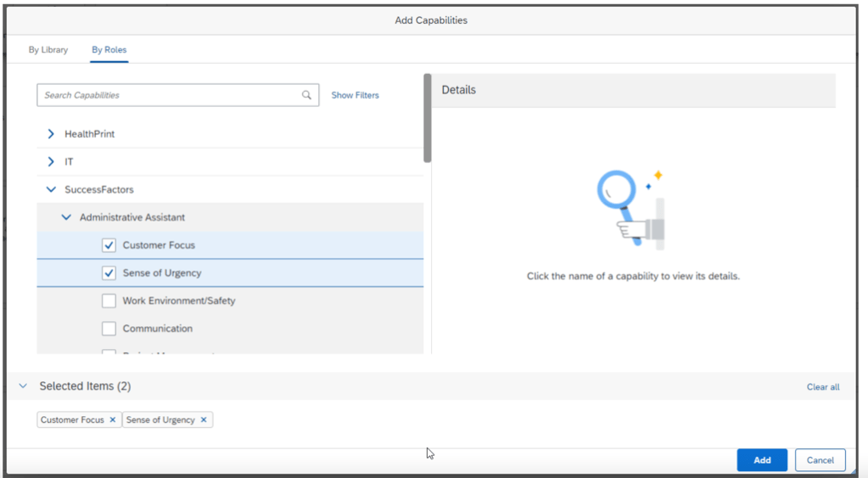This screenshot has height=478, width=868.
Task: Collapse the Selected Items panel
Action: tap(23, 386)
